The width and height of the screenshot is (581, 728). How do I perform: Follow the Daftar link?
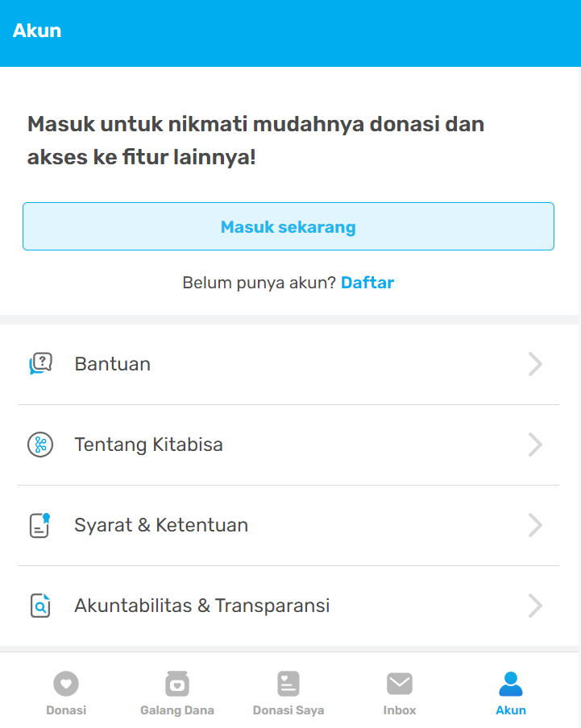367,283
